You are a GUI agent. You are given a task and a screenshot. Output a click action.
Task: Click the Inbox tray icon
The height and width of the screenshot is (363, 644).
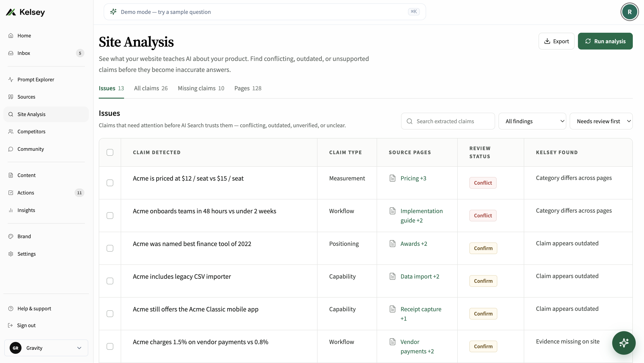[x=11, y=53]
